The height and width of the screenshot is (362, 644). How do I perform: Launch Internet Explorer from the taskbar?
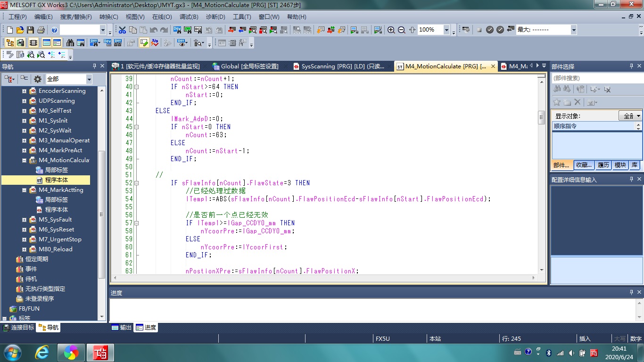[x=42, y=352]
